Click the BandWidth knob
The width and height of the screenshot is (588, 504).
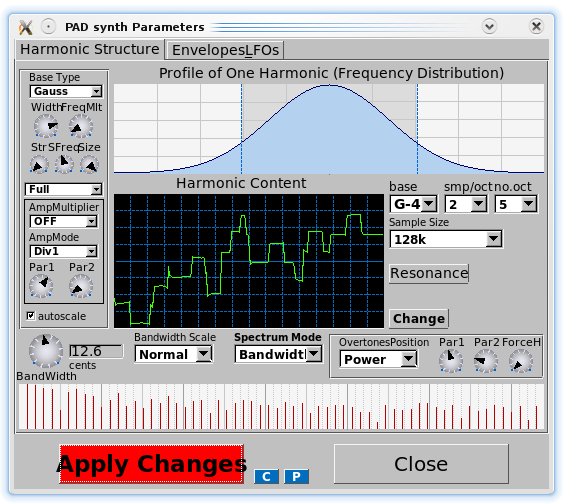click(x=46, y=351)
